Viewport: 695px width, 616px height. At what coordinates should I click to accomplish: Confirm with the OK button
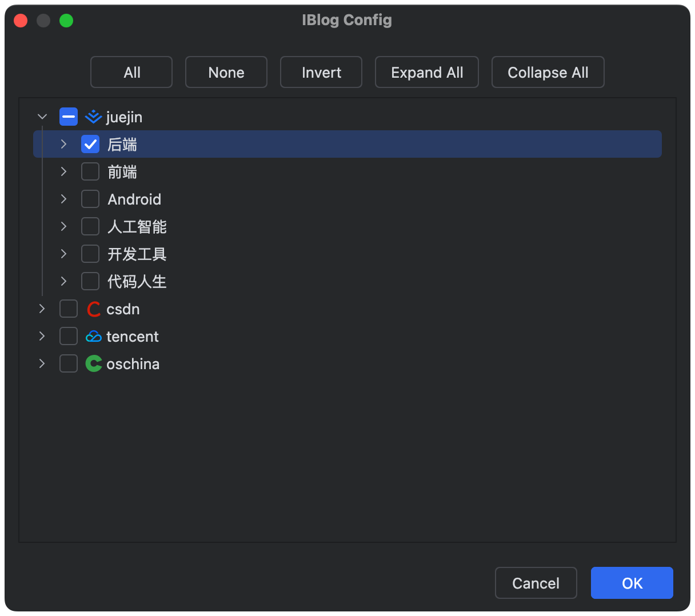[x=632, y=583]
